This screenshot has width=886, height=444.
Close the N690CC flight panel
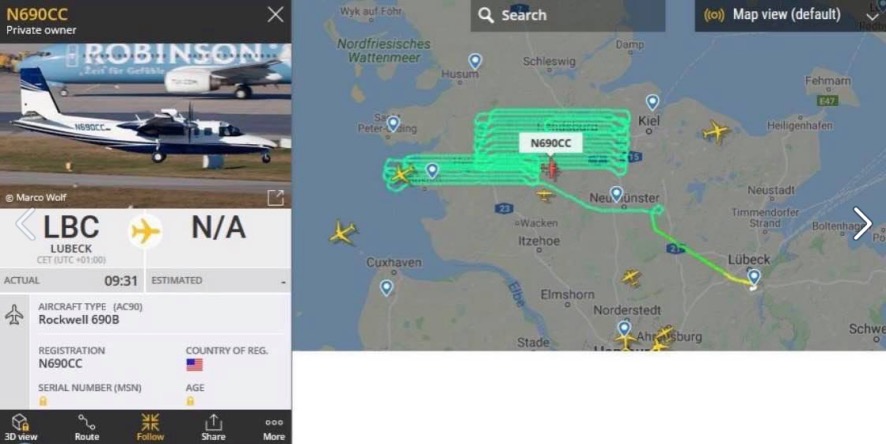(275, 14)
